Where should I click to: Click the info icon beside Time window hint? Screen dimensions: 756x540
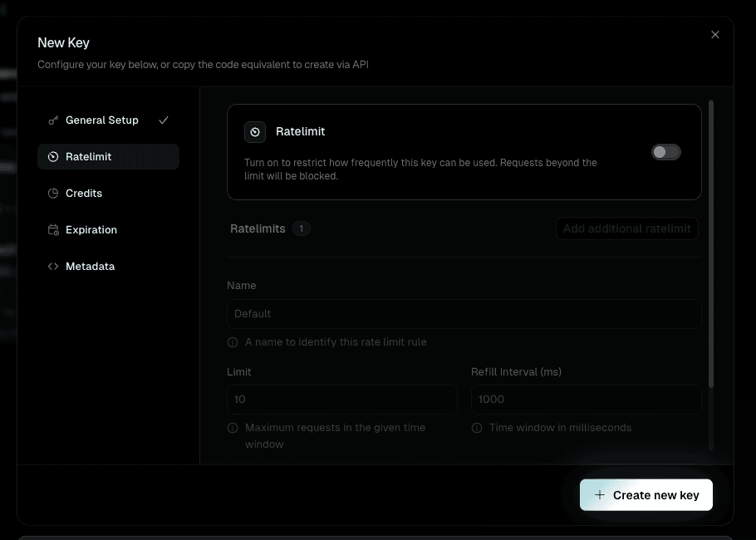476,427
